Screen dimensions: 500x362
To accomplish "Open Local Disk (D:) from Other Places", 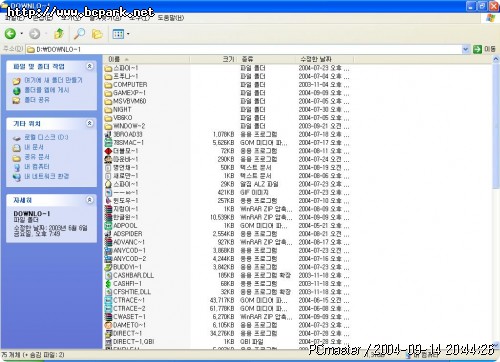I will point(46,137).
